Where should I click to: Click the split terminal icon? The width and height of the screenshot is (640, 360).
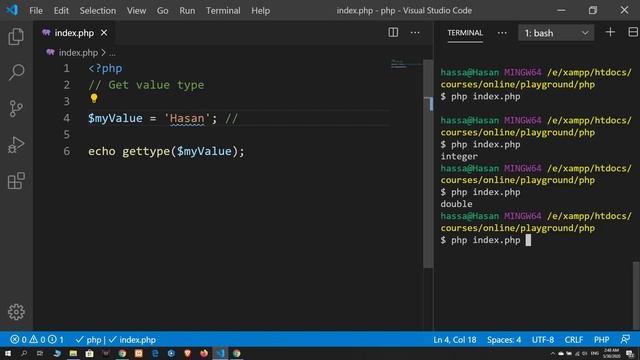633,32
